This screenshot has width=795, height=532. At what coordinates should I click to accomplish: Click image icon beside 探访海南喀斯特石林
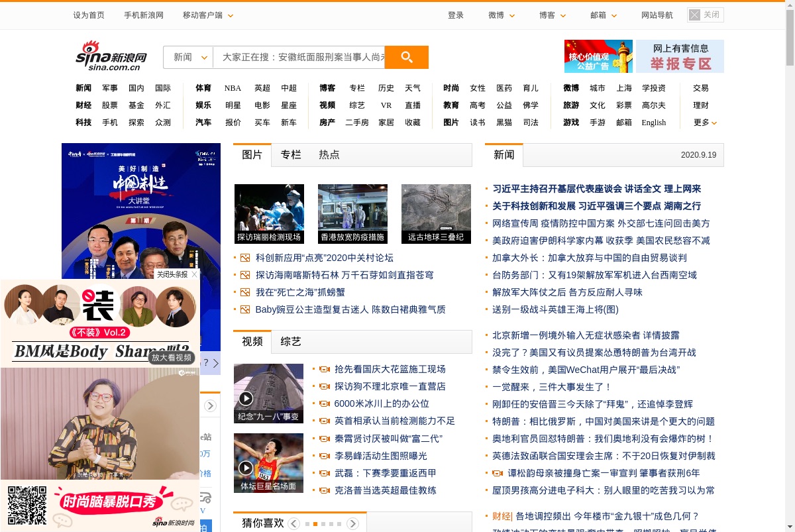245,275
